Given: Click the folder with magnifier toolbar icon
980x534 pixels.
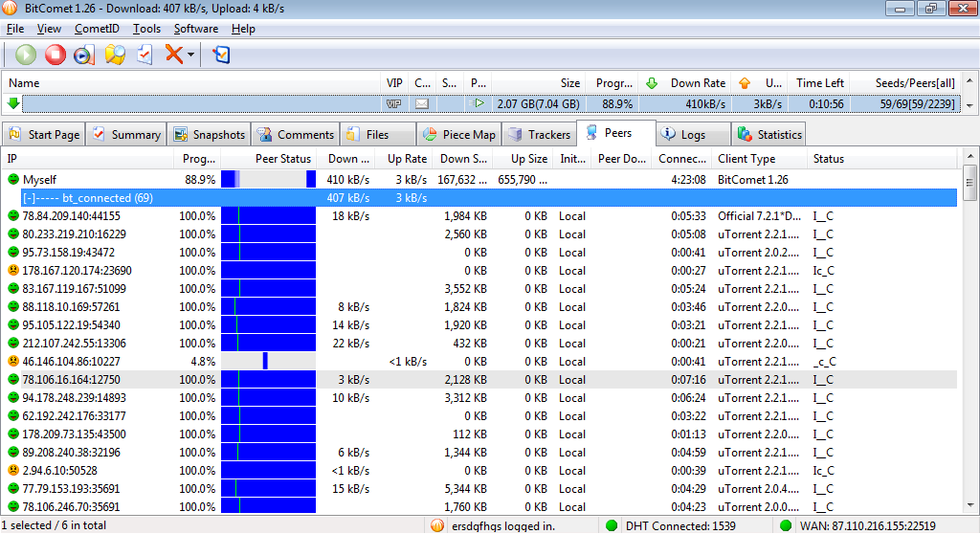Looking at the screenshot, I should 115,55.
